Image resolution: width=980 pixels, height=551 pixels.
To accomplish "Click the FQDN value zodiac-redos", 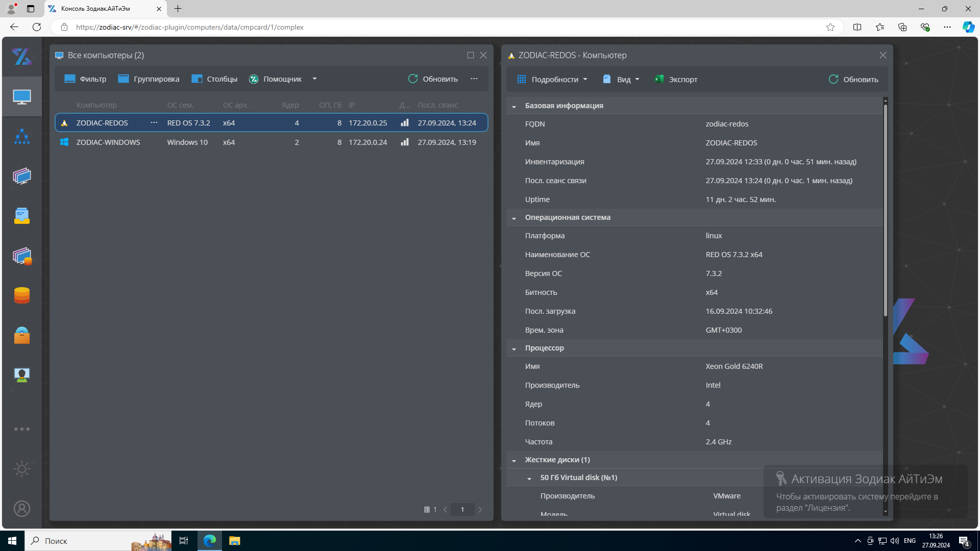I will click(x=727, y=124).
